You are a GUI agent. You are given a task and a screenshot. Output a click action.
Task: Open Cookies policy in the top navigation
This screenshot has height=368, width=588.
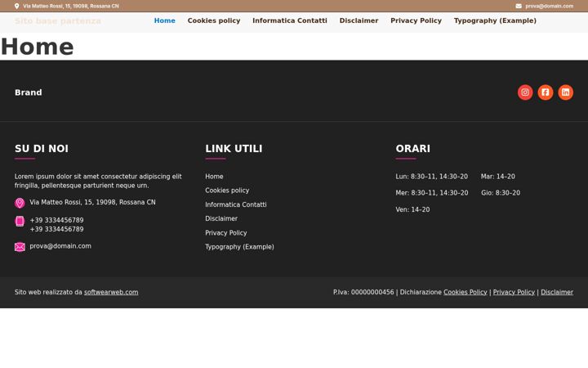coord(214,20)
